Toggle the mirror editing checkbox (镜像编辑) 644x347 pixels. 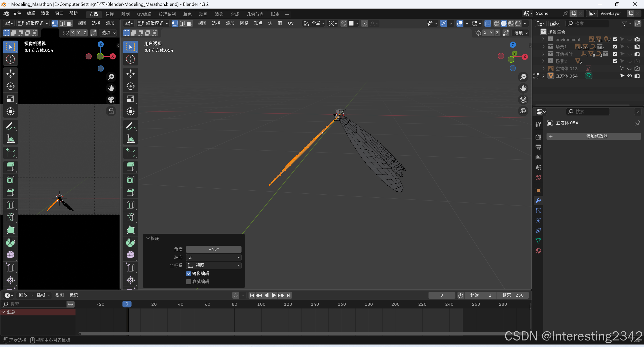[188, 273]
